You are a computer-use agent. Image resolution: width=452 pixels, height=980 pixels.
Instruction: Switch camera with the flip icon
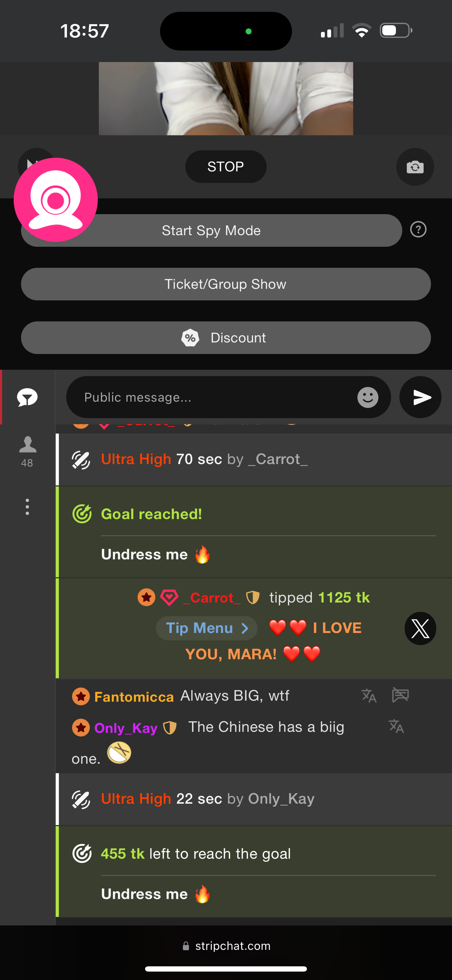point(415,166)
